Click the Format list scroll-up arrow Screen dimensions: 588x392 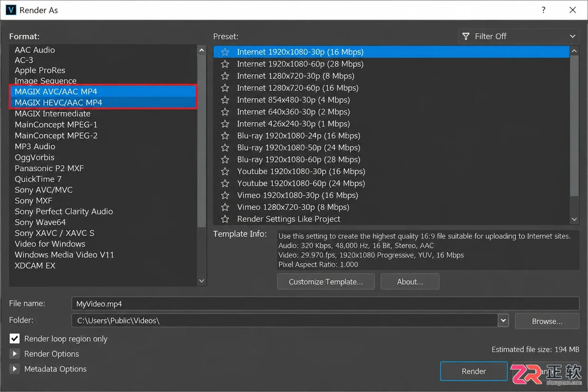pyautogui.click(x=202, y=50)
